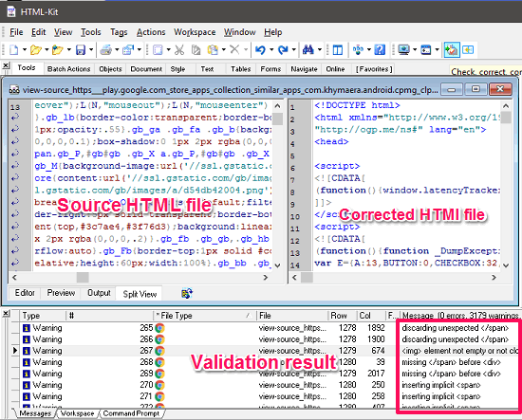Expand the Undo history dropdown arrow
This screenshot has width=522, height=420.
pos(271,50)
